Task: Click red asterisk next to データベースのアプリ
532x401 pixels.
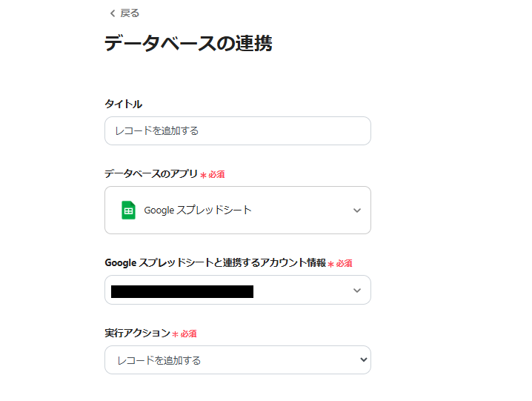Action: (x=203, y=175)
